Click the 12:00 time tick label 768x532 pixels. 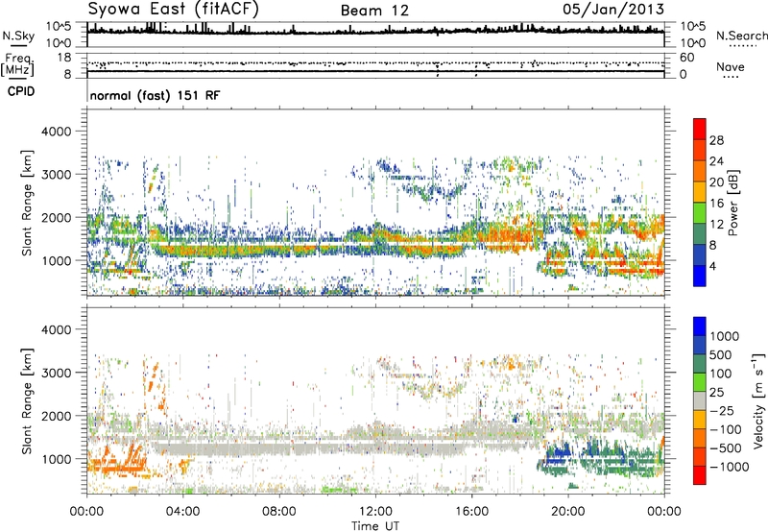coord(375,512)
